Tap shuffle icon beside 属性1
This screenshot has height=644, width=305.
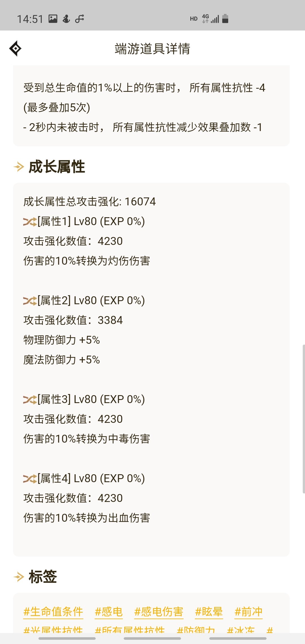tap(30, 222)
